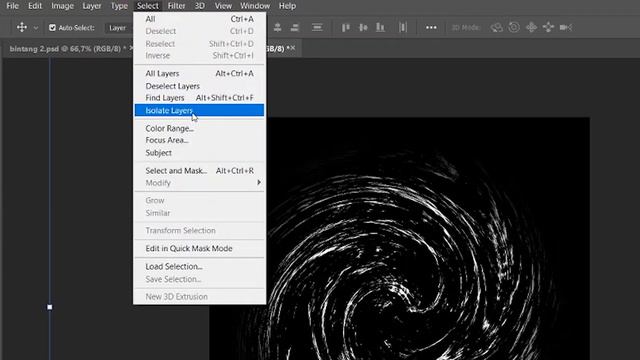This screenshot has width=640, height=360.
Task: Choose Deselect Layers menu item
Action: (x=199, y=86)
